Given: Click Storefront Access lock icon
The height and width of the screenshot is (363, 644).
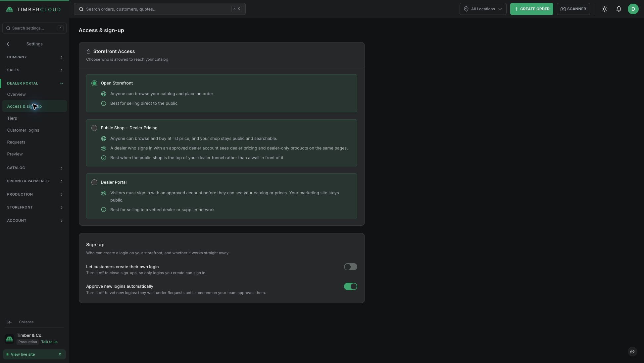Looking at the screenshot, I should pos(88,51).
